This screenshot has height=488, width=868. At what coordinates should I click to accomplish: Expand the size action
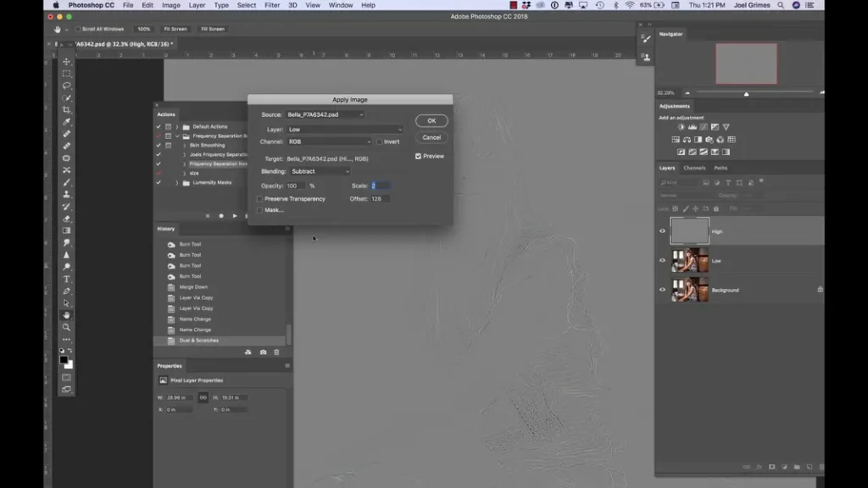point(184,173)
